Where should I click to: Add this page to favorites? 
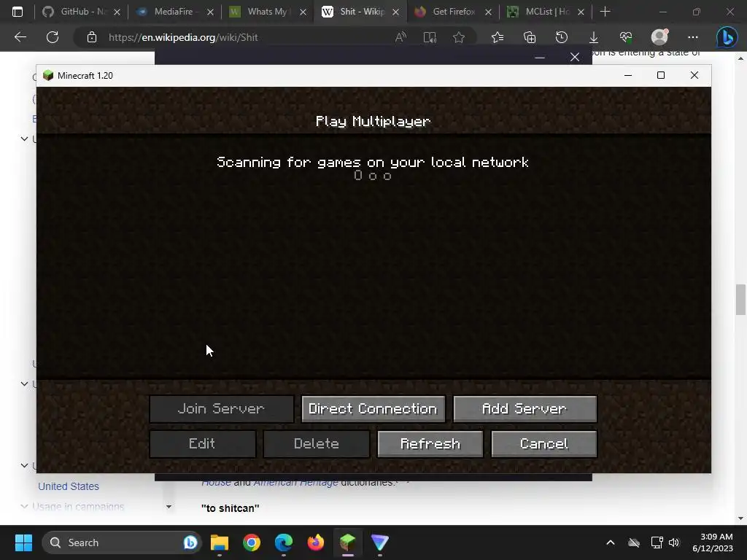tap(459, 37)
